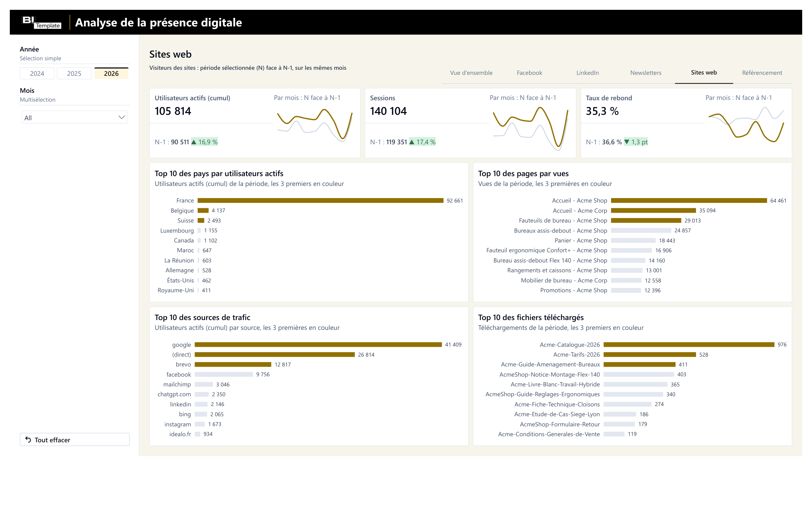Click the Taux de rebond sparkline chart

point(746,125)
